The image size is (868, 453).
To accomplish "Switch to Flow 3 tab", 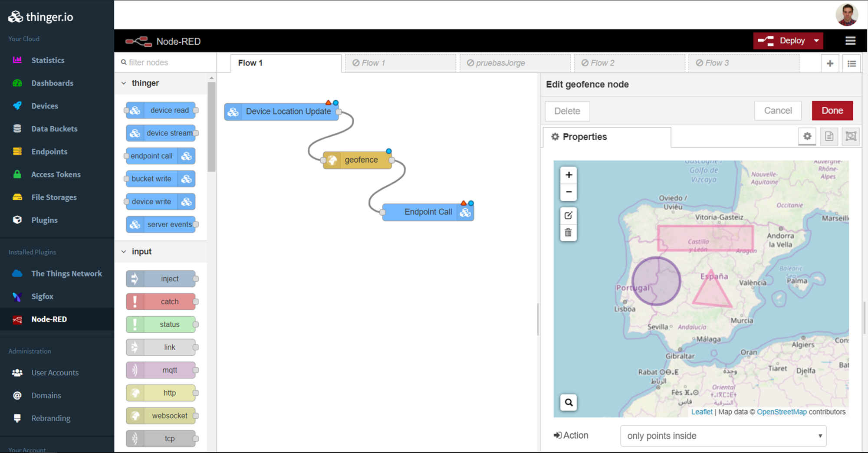I will click(x=744, y=63).
